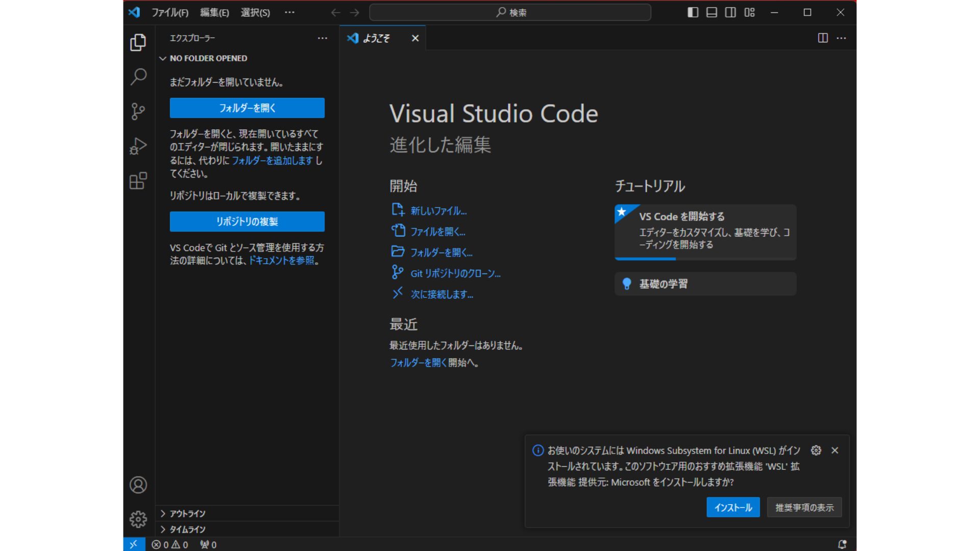
Task: Toggle the secondary sidebar visibility
Action: (730, 12)
